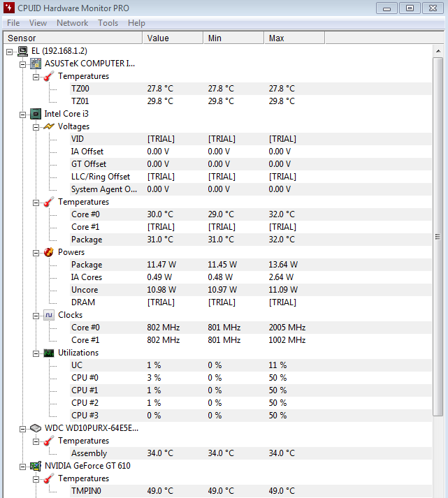Click the Min column header
Viewport: 448px width, 498px height.
click(233, 38)
